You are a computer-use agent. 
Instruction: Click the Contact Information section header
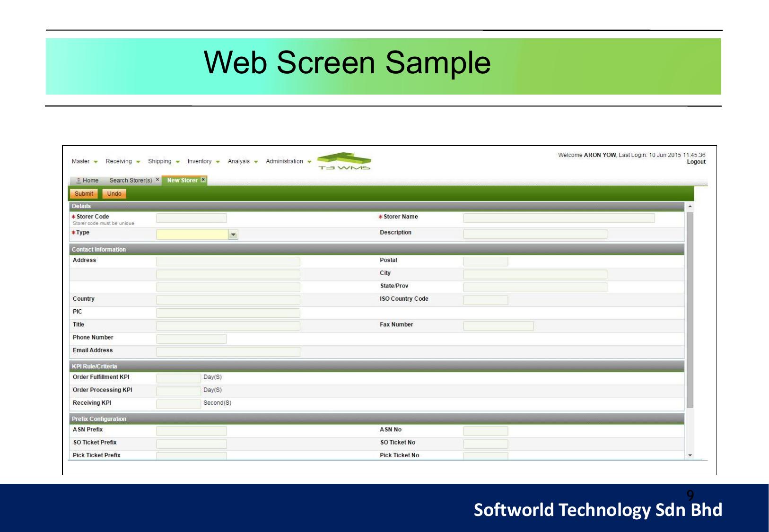click(x=376, y=249)
